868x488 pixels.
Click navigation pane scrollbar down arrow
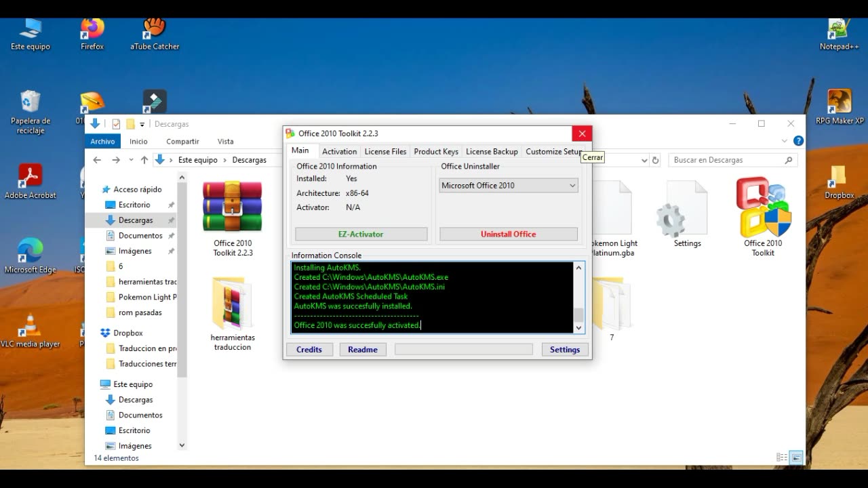pyautogui.click(x=182, y=445)
